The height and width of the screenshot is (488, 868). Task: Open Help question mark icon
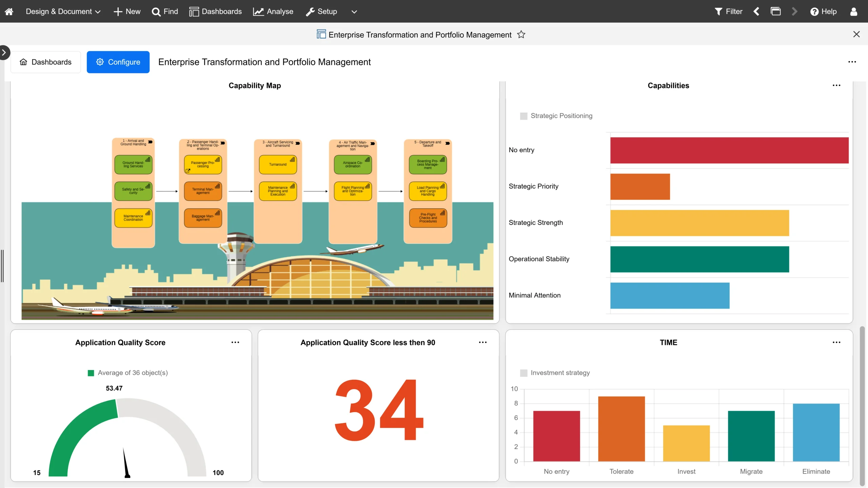tap(814, 12)
